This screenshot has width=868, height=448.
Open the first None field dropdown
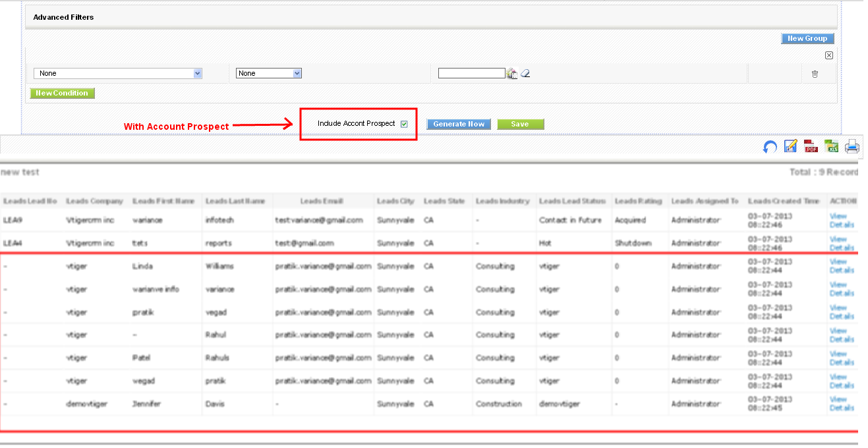pyautogui.click(x=118, y=73)
